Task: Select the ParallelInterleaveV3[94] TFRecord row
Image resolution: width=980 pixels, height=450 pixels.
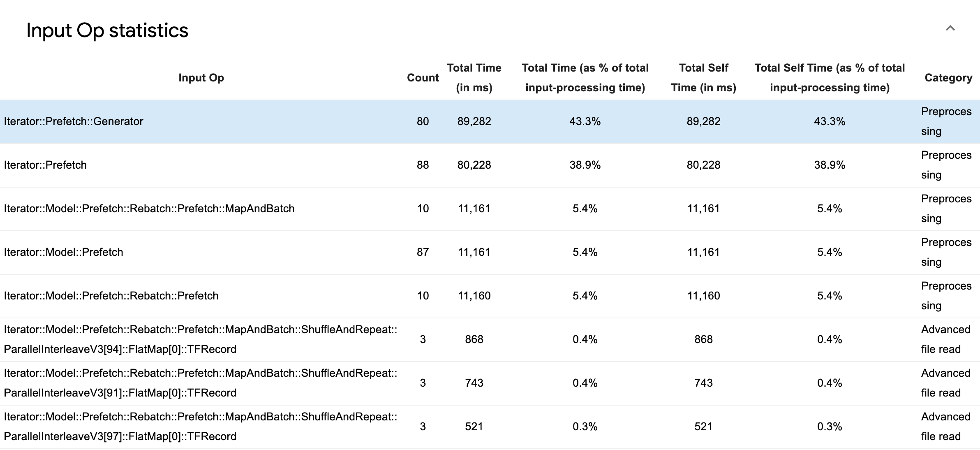Action: [201, 339]
